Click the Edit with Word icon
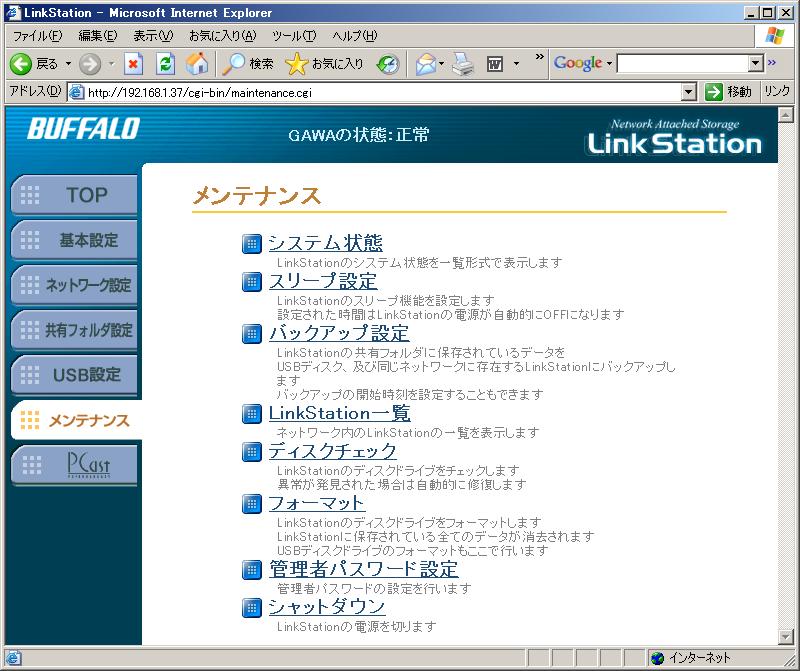 pos(494,64)
